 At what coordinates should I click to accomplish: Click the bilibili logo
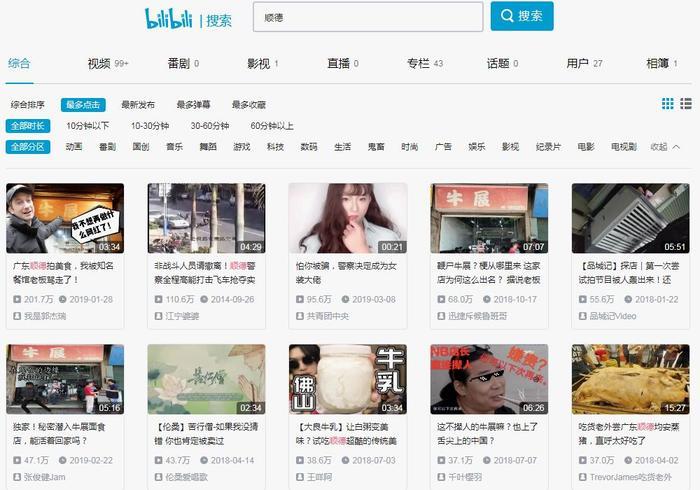click(168, 19)
